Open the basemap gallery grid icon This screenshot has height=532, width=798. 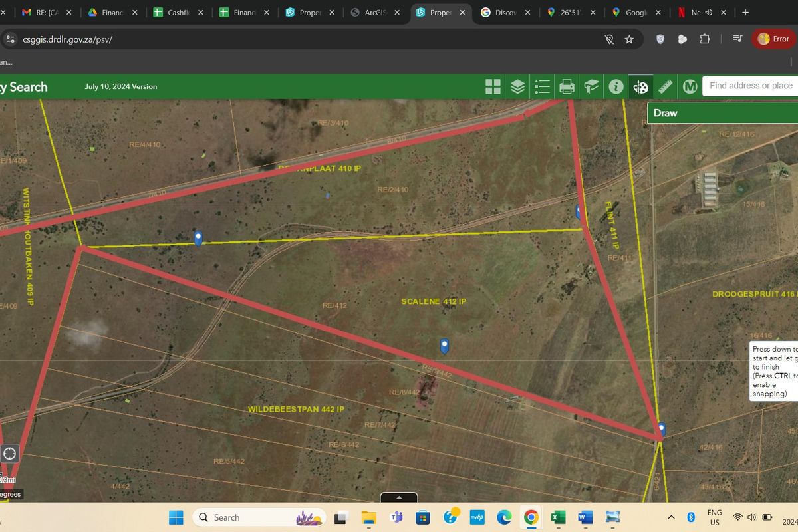[493, 86]
